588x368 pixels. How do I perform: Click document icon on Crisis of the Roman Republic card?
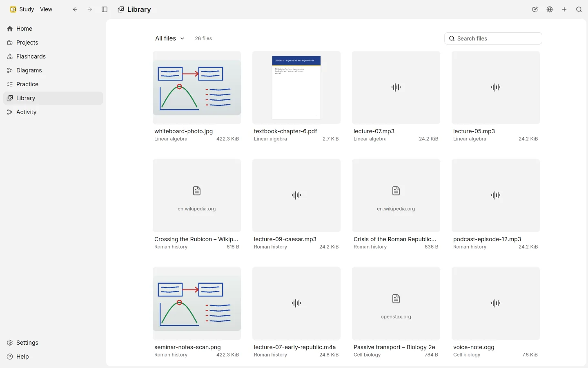396,191
